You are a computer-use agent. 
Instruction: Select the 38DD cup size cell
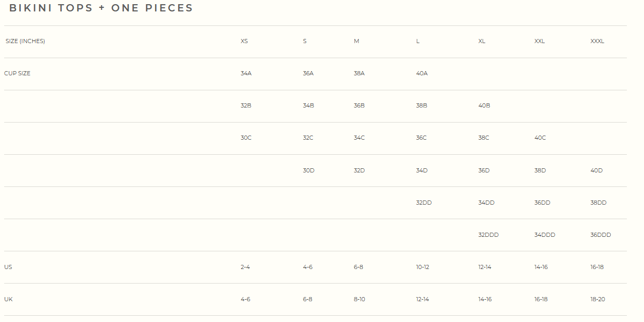point(598,203)
